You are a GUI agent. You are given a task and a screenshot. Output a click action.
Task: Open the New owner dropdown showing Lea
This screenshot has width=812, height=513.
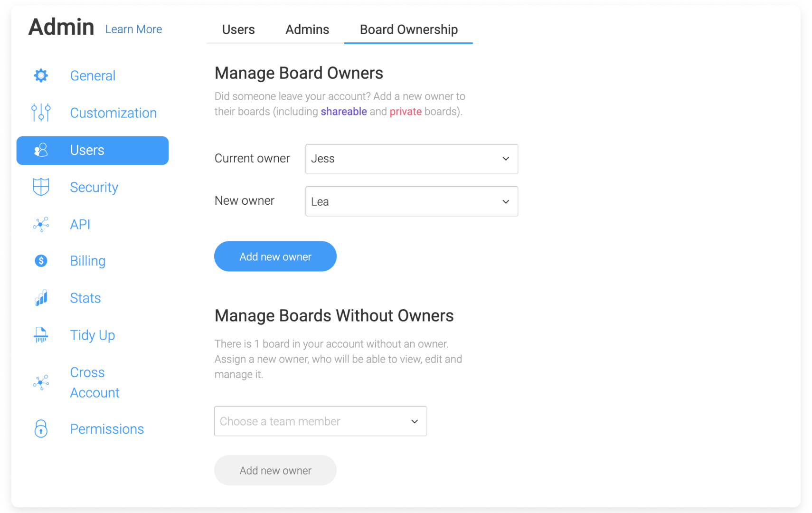click(412, 201)
